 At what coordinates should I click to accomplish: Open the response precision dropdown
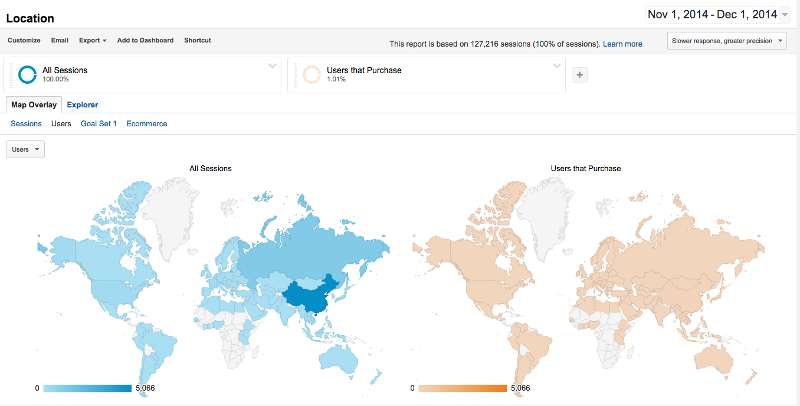pos(726,41)
